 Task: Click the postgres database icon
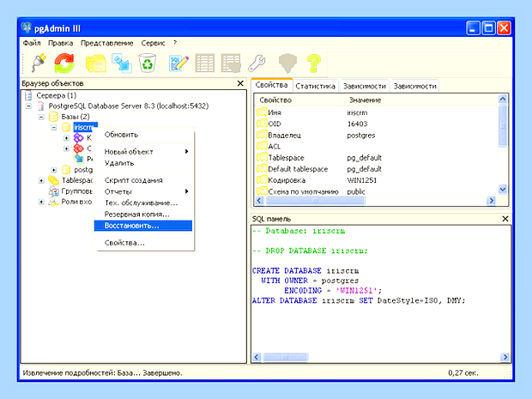(66, 170)
